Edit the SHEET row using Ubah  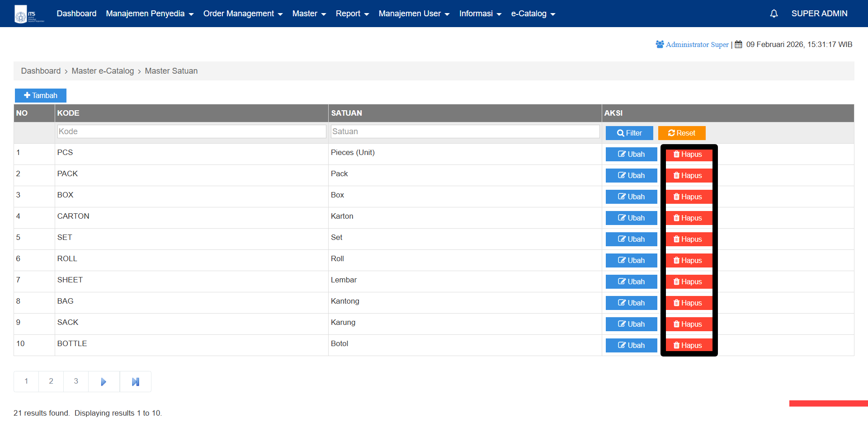click(631, 282)
